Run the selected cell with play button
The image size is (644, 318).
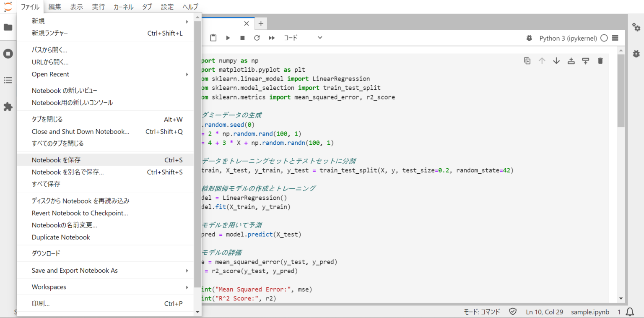point(228,38)
